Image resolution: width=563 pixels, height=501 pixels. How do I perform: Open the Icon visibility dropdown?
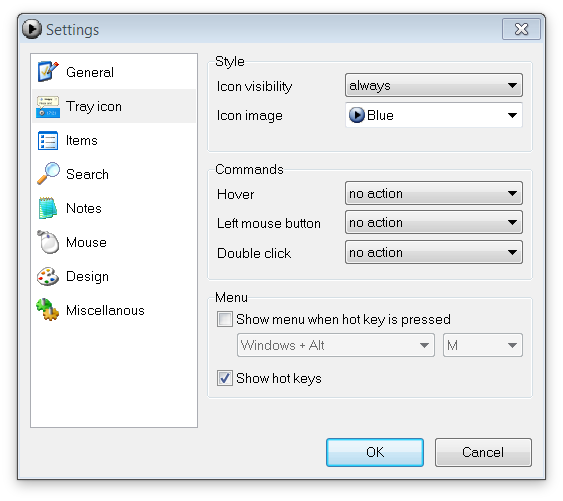click(434, 85)
